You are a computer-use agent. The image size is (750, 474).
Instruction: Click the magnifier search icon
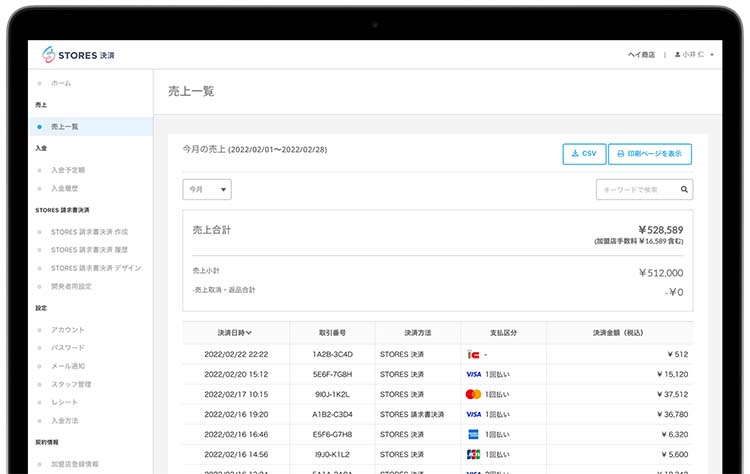(x=684, y=189)
